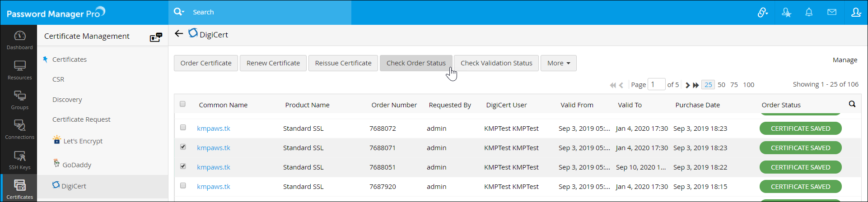Toggle the select-all header checkbox
The height and width of the screenshot is (202, 868).
pos(182,104)
